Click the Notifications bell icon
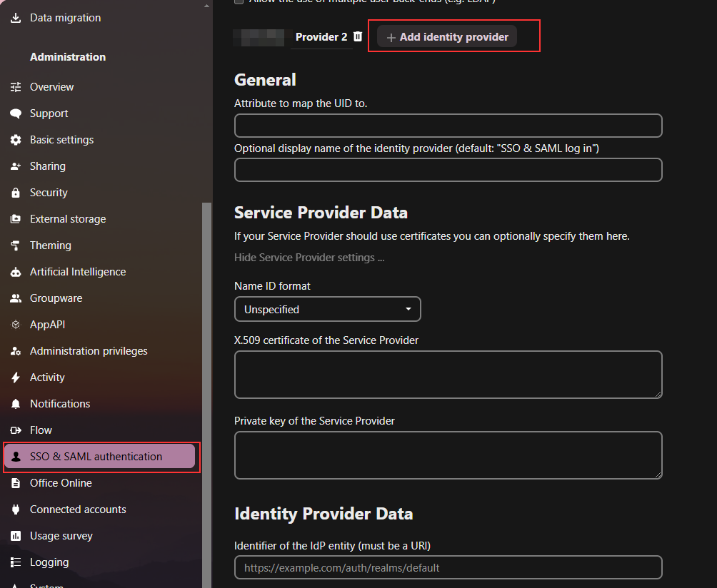 pos(16,404)
